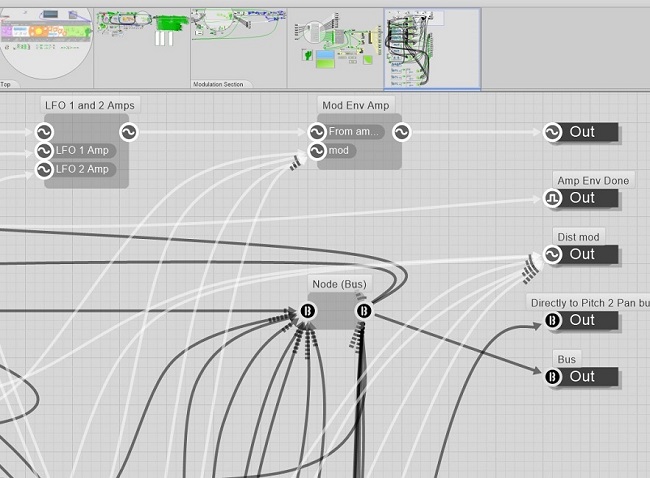Image resolution: width=650 pixels, height=478 pixels.
Task: Select the Mod Env Amp output connector
Action: coord(400,132)
